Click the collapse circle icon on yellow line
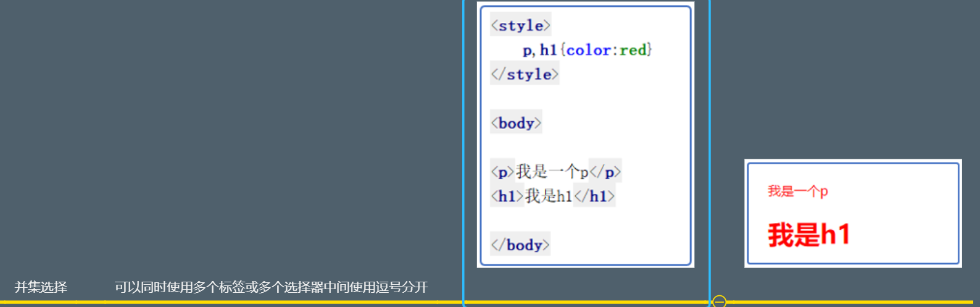The image size is (980, 307). click(719, 301)
